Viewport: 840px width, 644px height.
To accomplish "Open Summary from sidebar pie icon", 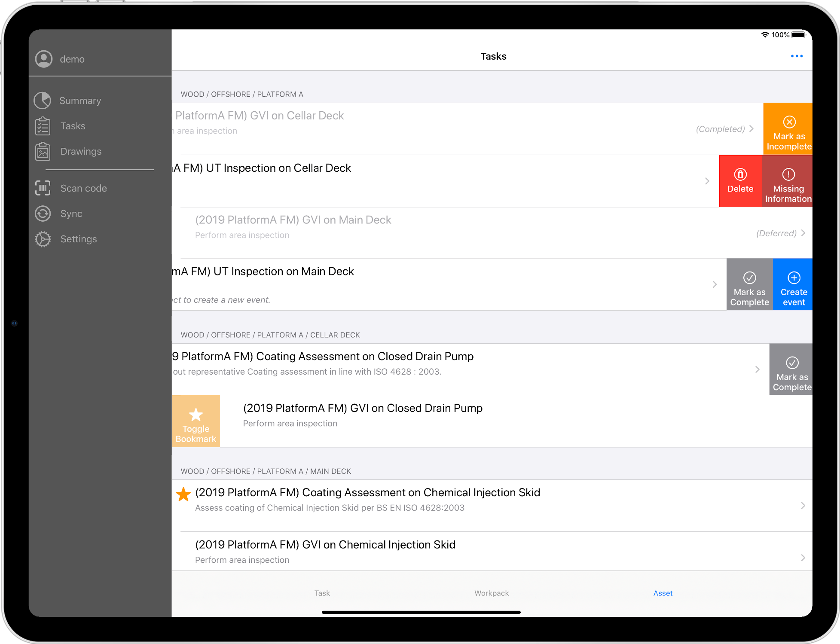I will (x=43, y=101).
